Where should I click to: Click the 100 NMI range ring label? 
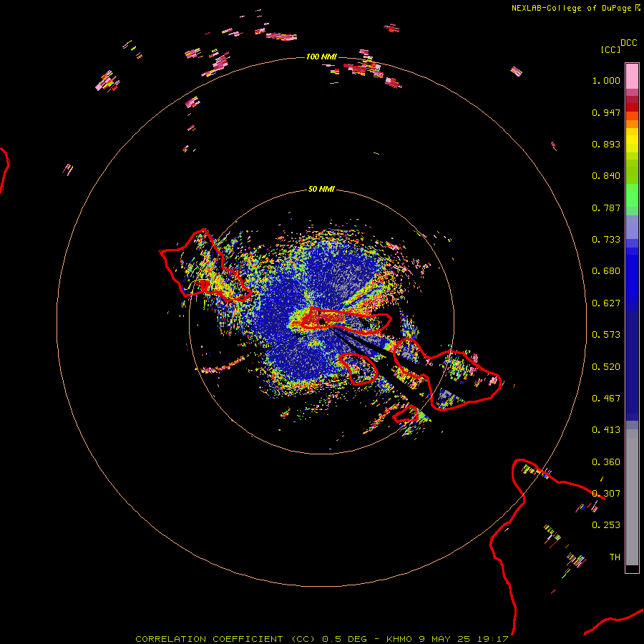click(x=321, y=57)
